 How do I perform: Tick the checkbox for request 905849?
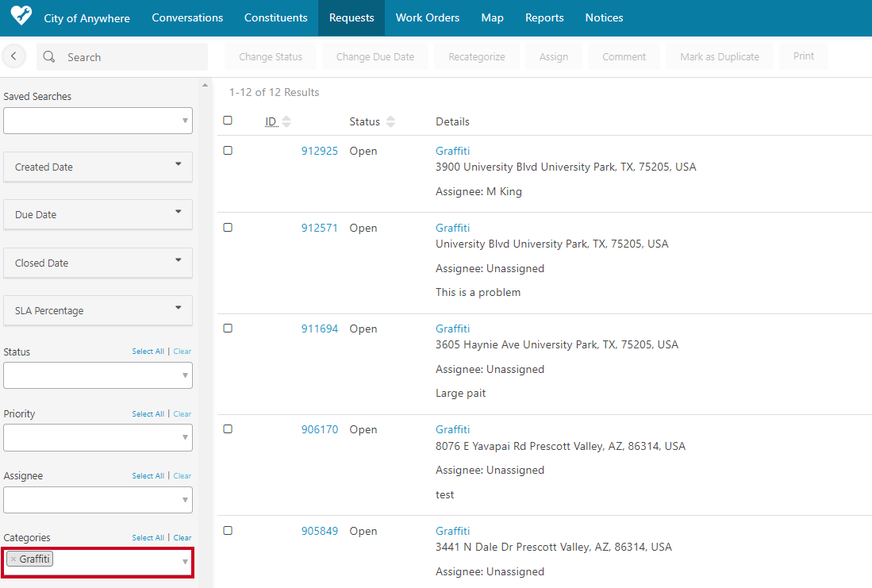point(228,530)
